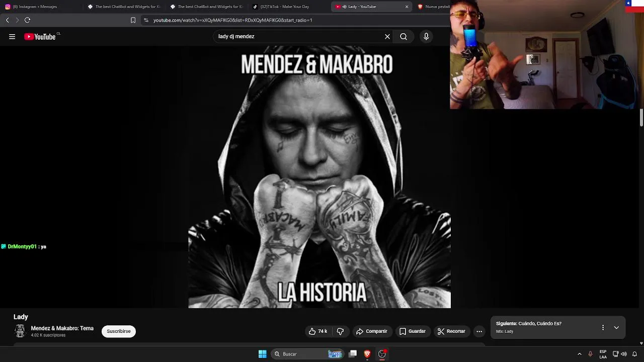Image resolution: width=644 pixels, height=362 pixels.
Task: Switch to the second ChatBot and Widgets tab
Action: click(206, 7)
